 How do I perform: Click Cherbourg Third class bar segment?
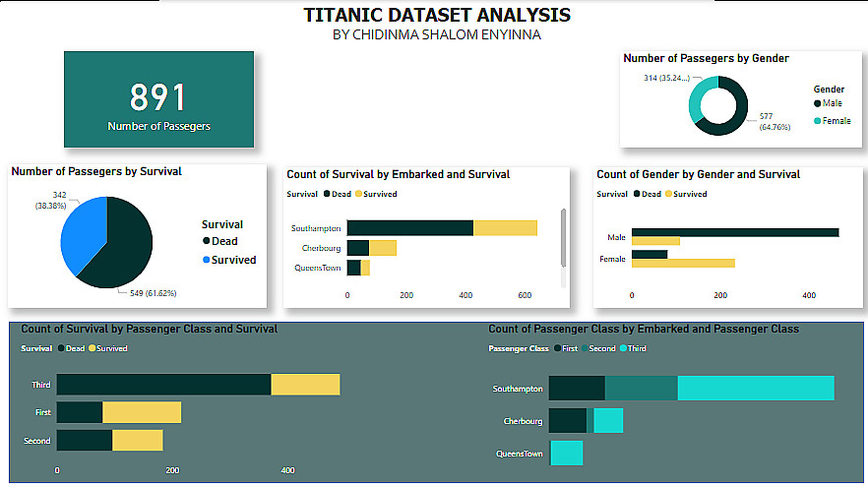click(608, 421)
